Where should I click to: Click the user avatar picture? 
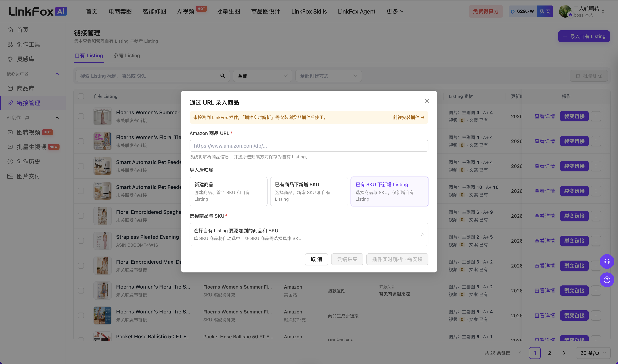tap(565, 11)
